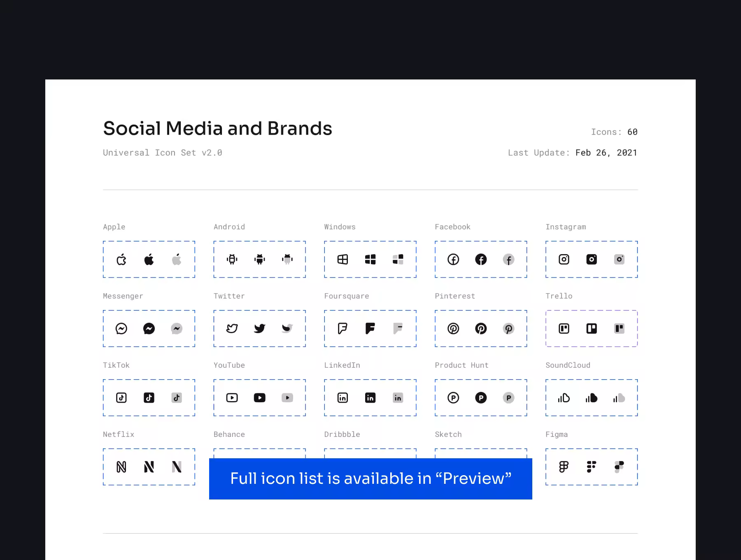Click the outlined TikTok icon
This screenshot has width=741, height=560.
pyautogui.click(x=121, y=398)
